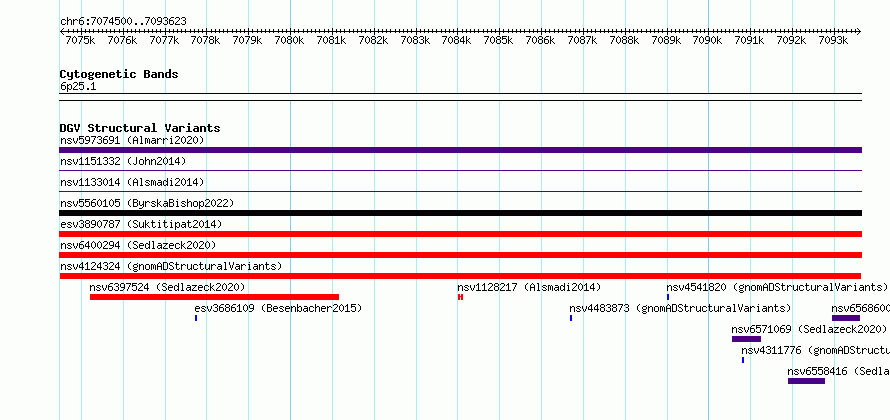Open the nsv6397524 (Sedlazeck2020) label
This screenshot has width=890, height=420.
(x=167, y=287)
